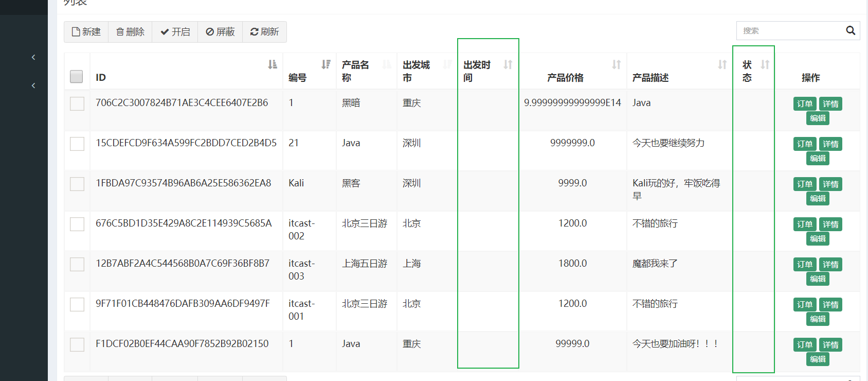
Task: Open 详情 for the itcast-002 row
Action: [830, 224]
